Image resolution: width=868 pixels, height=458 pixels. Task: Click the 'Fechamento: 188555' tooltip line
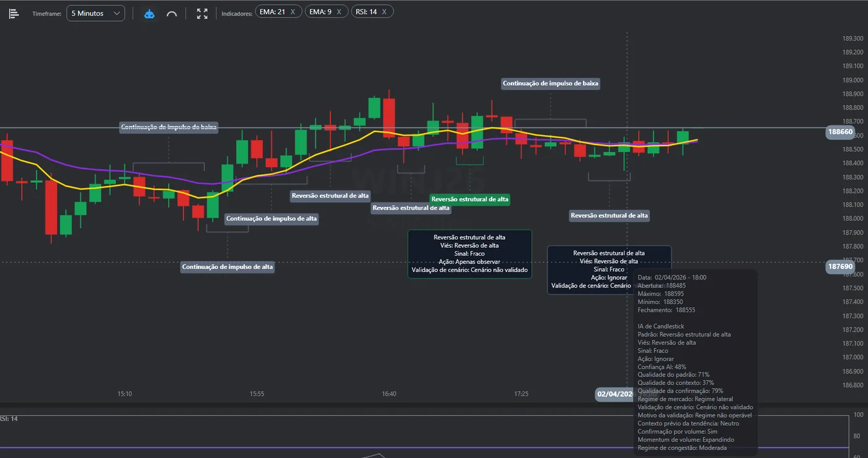(666, 310)
